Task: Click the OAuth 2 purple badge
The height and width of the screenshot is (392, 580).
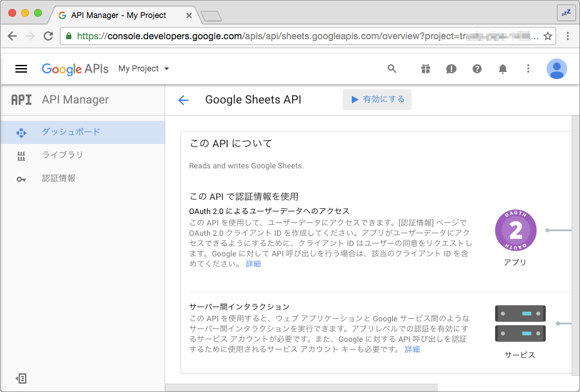Action: pyautogui.click(x=516, y=230)
